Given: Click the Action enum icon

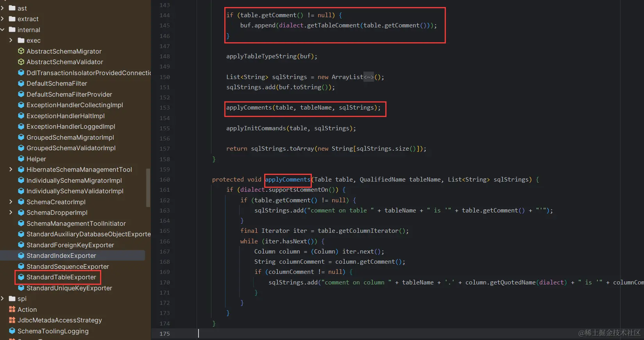Looking at the screenshot, I should click(12, 309).
